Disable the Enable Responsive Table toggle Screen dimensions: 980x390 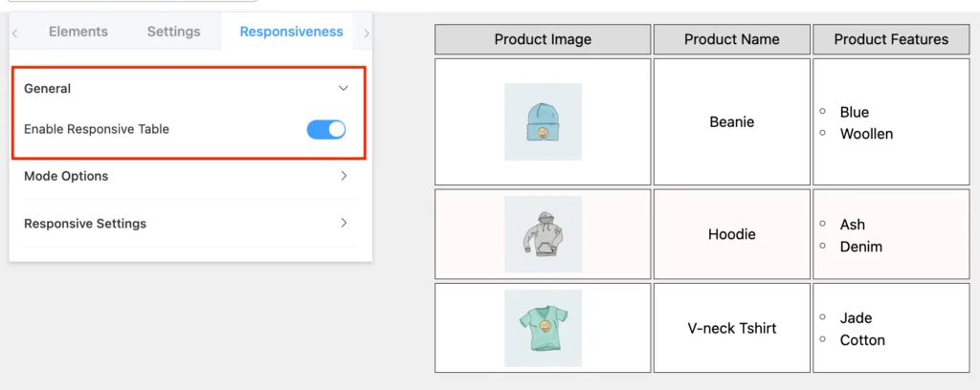tap(325, 130)
